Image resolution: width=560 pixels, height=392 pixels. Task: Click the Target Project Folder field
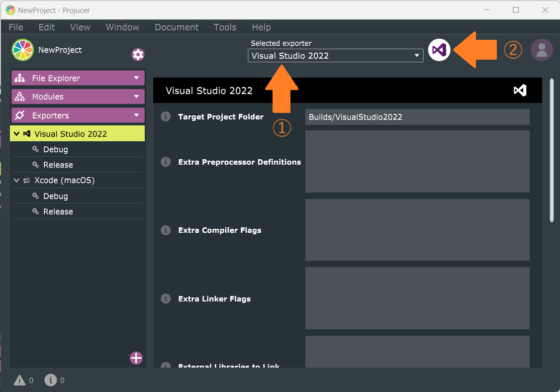(x=417, y=117)
